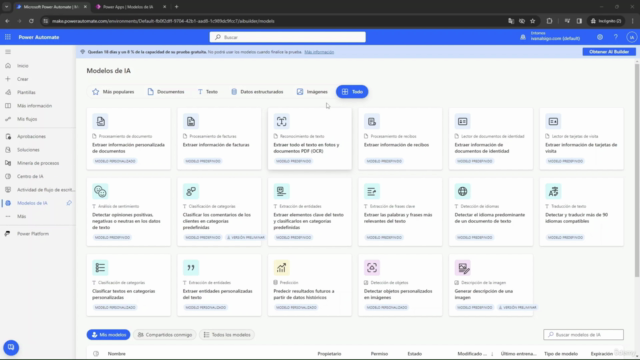Click the Obtener AI Builder button
Image resolution: width=640 pixels, height=360 pixels.
tap(609, 52)
